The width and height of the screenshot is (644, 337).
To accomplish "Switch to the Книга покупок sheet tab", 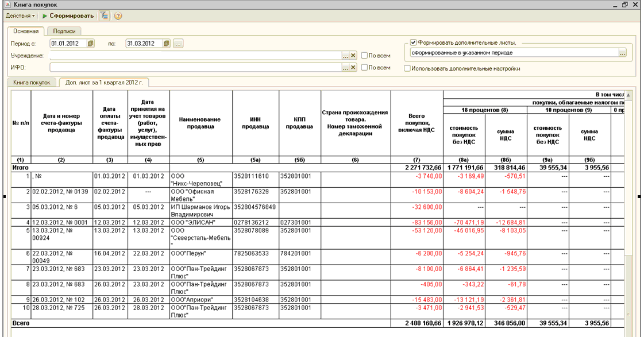I will (x=32, y=83).
